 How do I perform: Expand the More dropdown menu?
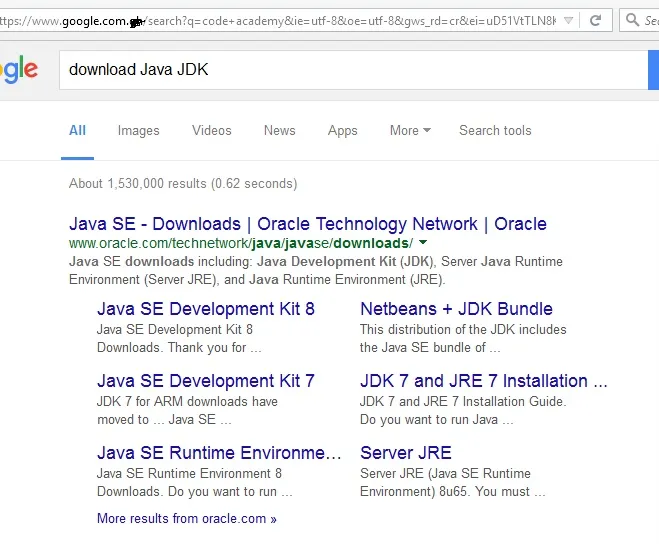tap(410, 130)
